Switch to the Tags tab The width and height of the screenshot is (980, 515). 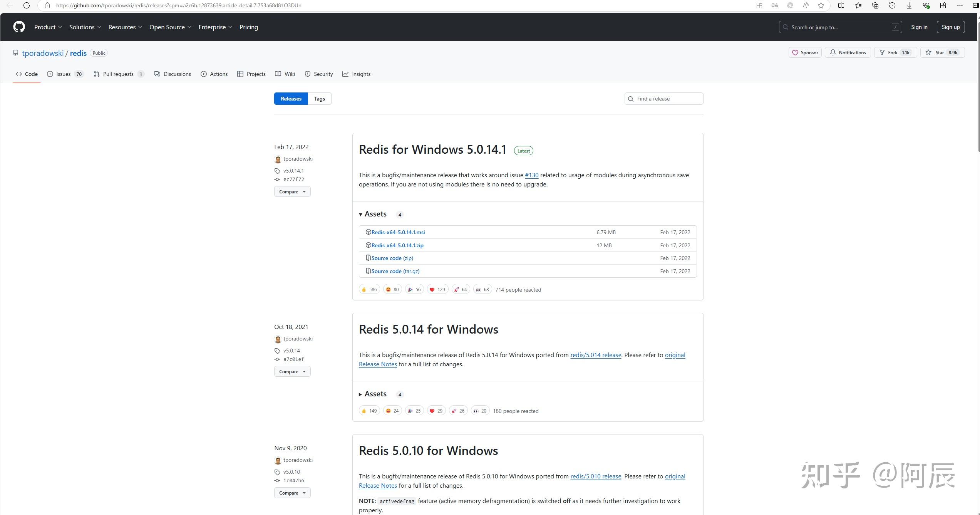319,99
